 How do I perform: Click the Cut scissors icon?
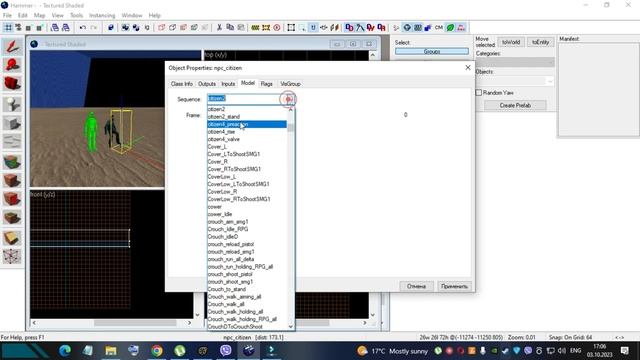(219, 28)
